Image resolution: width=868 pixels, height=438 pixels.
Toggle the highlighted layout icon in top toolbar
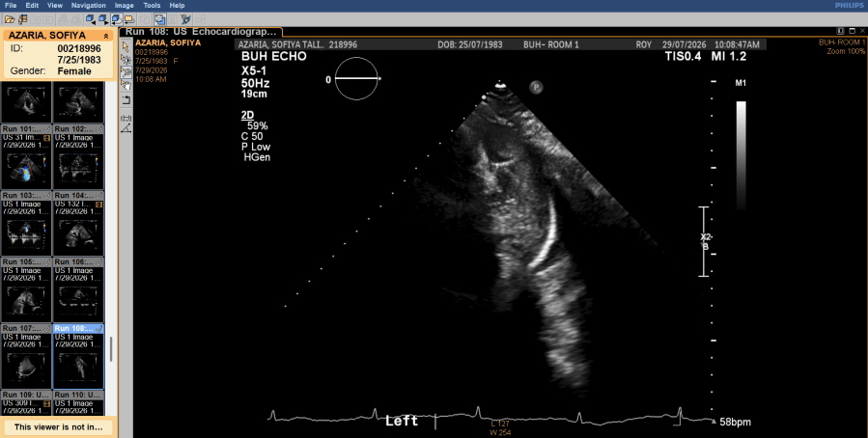click(160, 19)
